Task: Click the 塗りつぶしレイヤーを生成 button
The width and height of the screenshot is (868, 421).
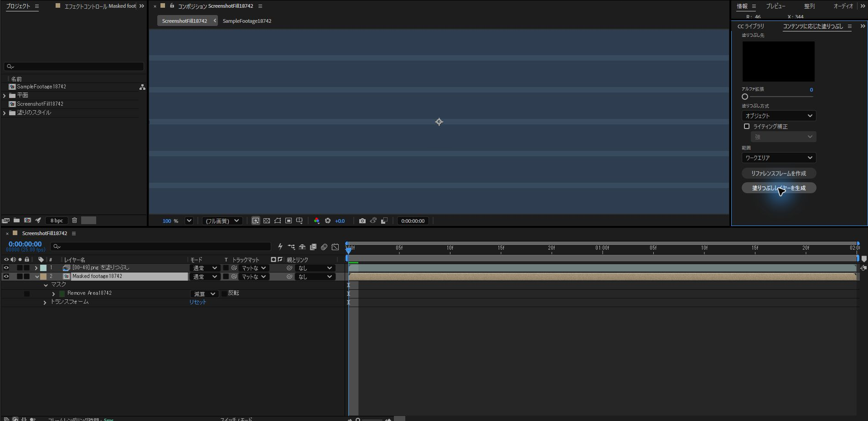Action: [779, 188]
